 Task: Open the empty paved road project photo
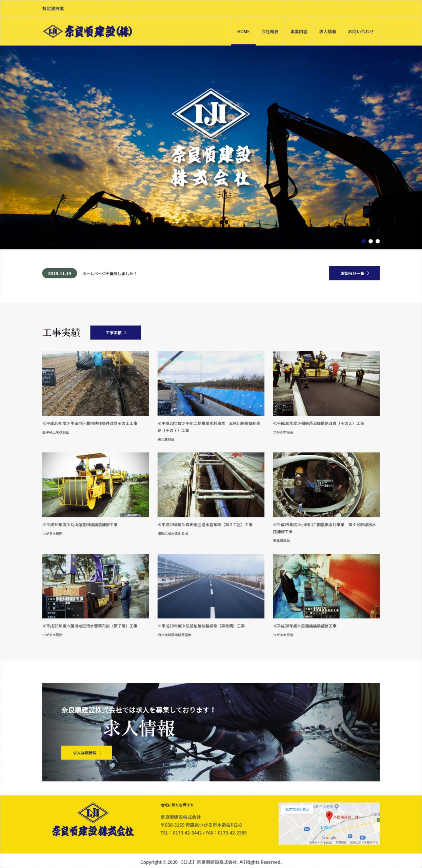click(210, 586)
